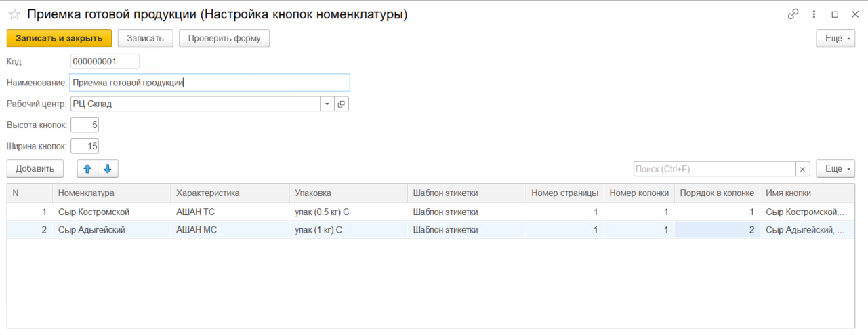
Task: Click into the Высота кнопок field
Action: (x=85, y=125)
